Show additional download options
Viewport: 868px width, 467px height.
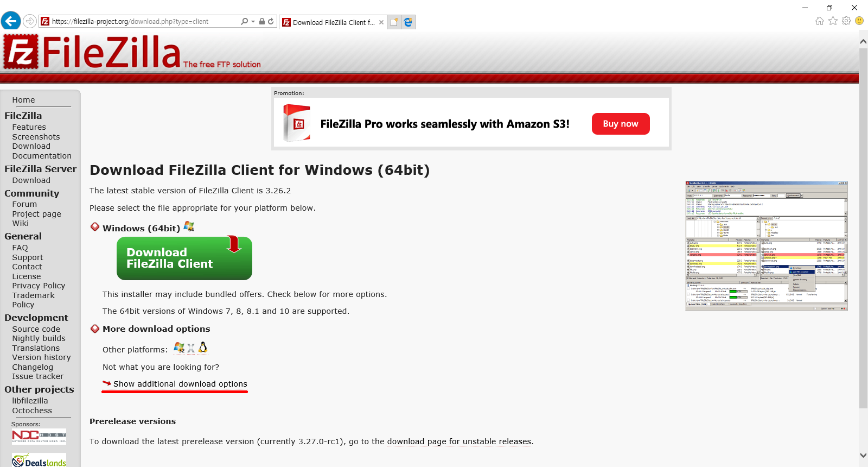[x=180, y=384]
